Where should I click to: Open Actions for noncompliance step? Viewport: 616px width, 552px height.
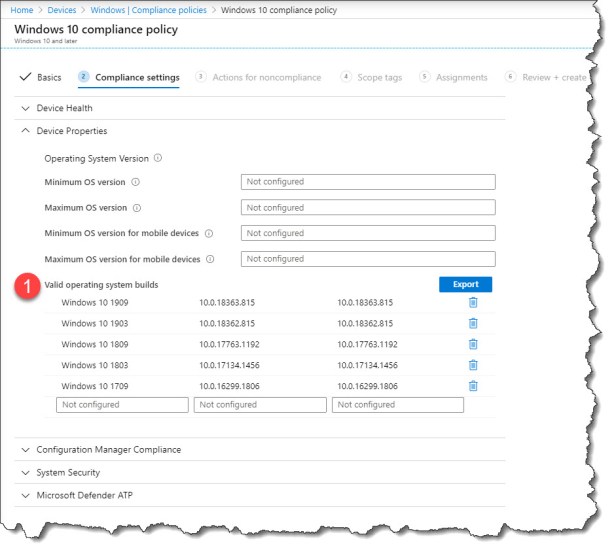click(258, 77)
